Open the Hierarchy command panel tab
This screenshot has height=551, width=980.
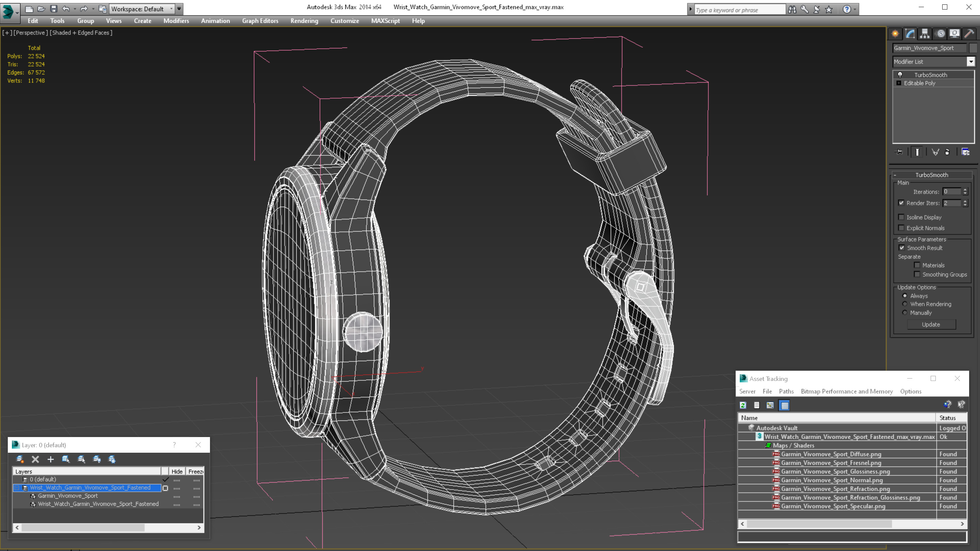(925, 34)
